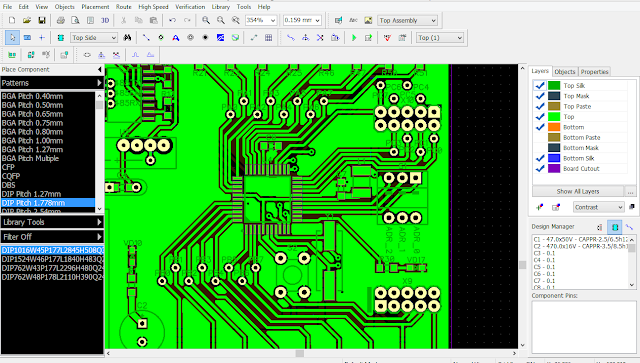This screenshot has height=363, width=640.
Task: Expand the Top Side dropdown
Action: [x=94, y=38]
